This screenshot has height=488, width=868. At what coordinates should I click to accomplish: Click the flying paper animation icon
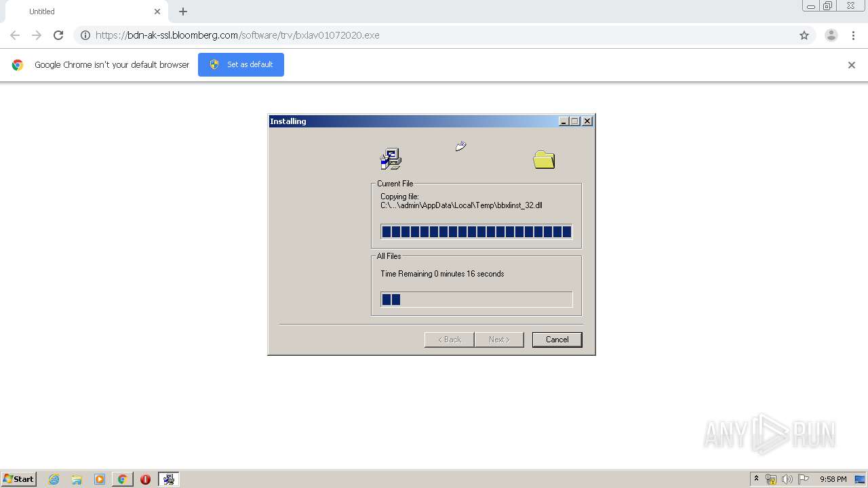click(461, 146)
